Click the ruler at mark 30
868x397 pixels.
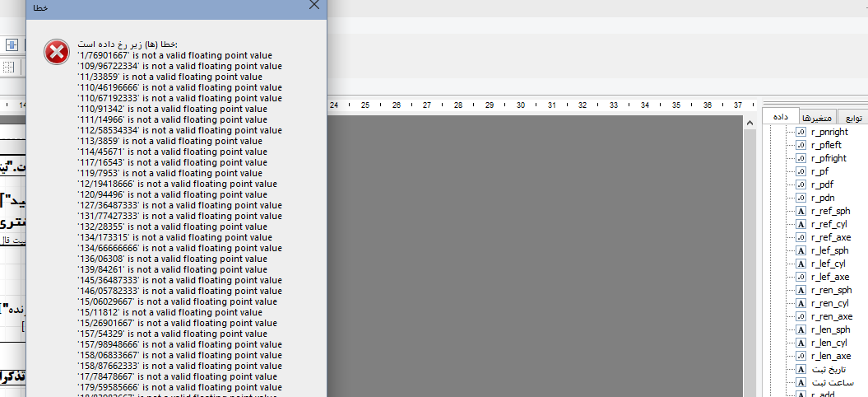coord(520,105)
